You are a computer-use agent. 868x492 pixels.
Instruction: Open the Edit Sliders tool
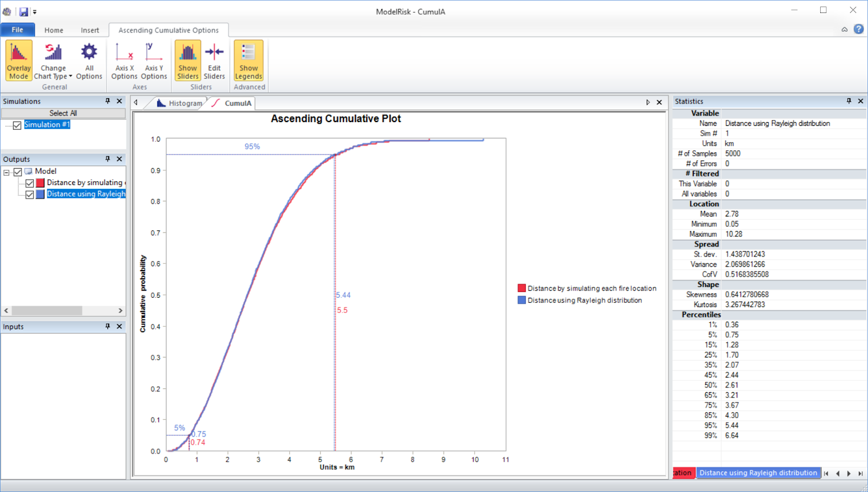214,60
